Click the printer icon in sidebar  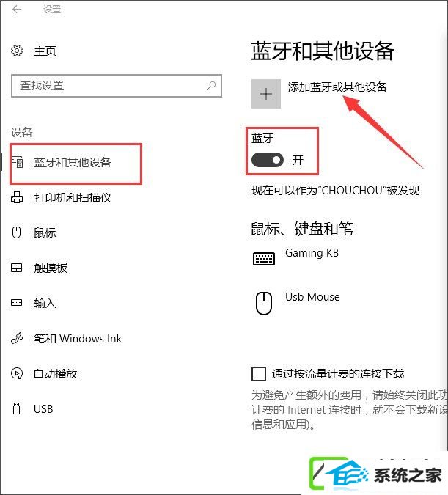[x=17, y=197]
